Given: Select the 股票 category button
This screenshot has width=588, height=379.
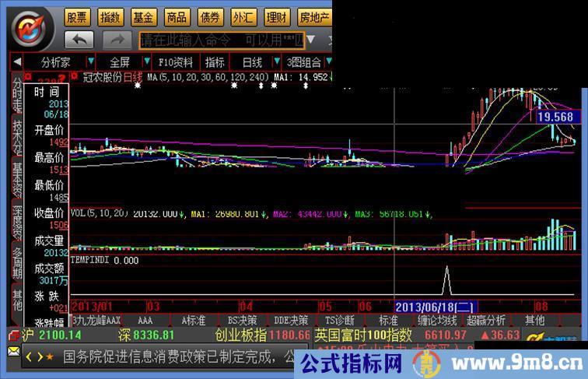Looking at the screenshot, I should pos(76,16).
